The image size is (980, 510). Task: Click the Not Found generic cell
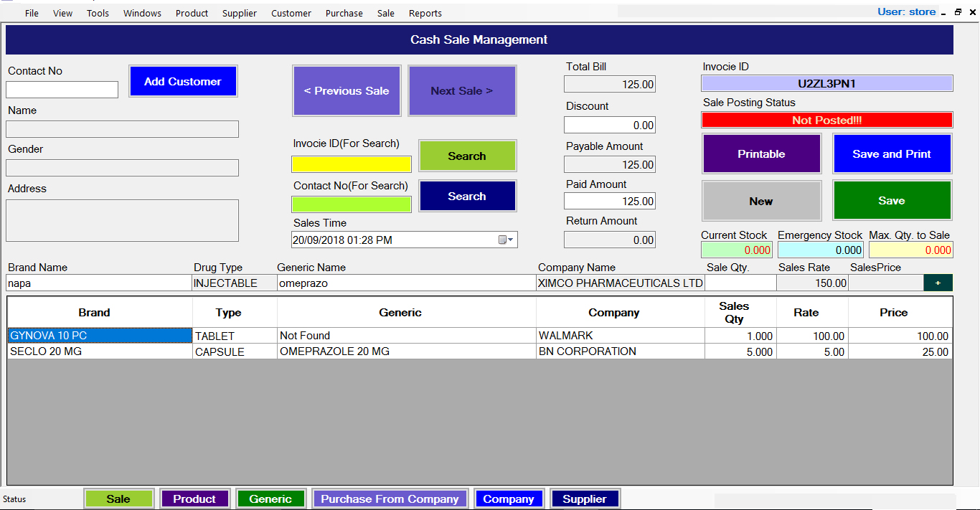point(407,336)
